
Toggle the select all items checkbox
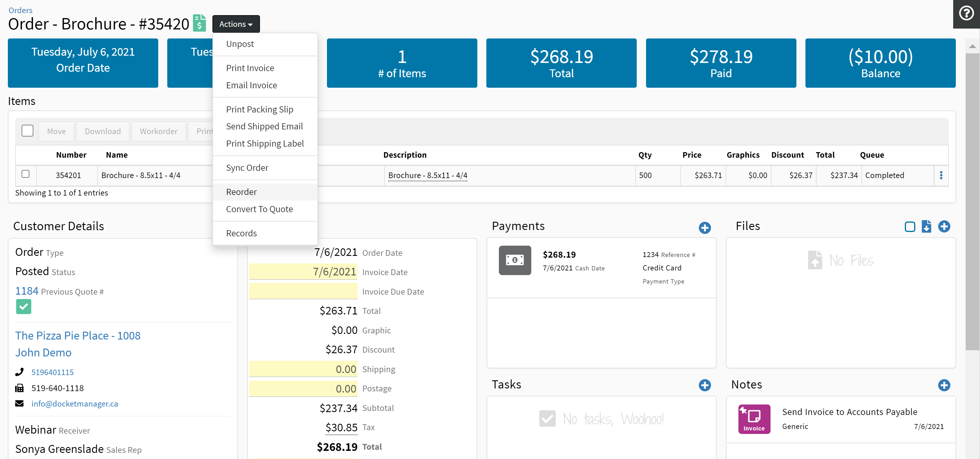coord(27,131)
